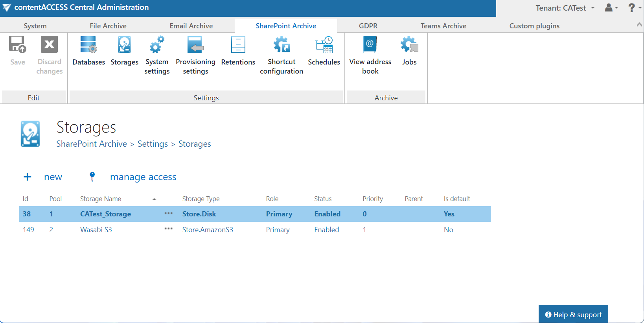644x323 pixels.
Task: Switch to the File Archive tab
Action: point(108,26)
